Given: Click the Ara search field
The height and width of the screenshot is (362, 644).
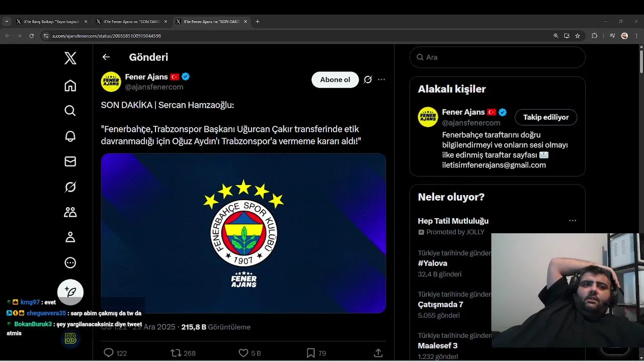Looking at the screenshot, I should [498, 57].
